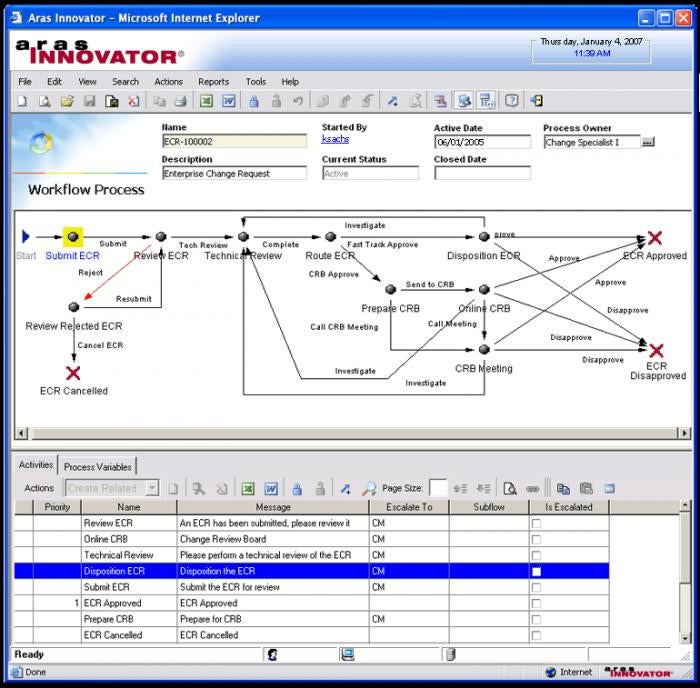Open the File menu
Viewport: 700px width, 688px height.
pyautogui.click(x=25, y=82)
